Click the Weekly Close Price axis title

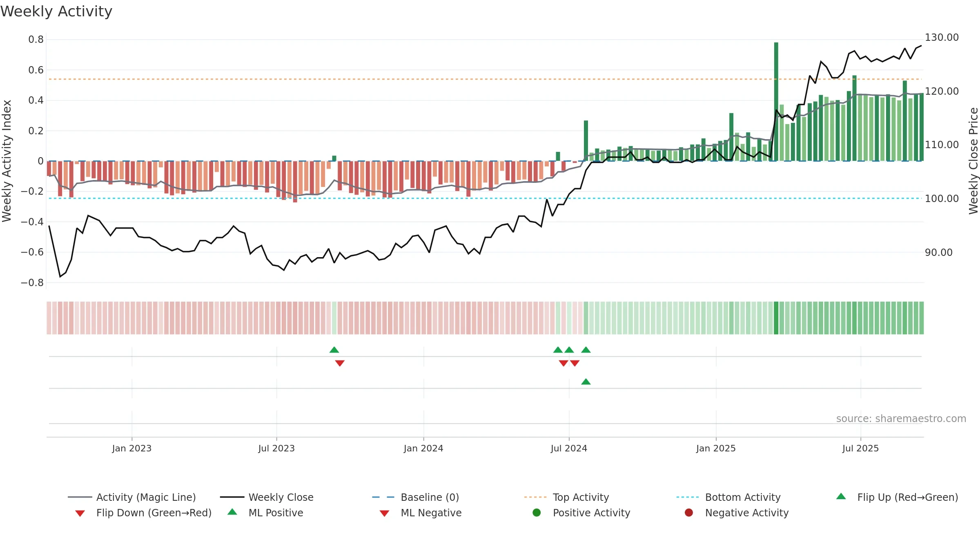click(x=973, y=161)
